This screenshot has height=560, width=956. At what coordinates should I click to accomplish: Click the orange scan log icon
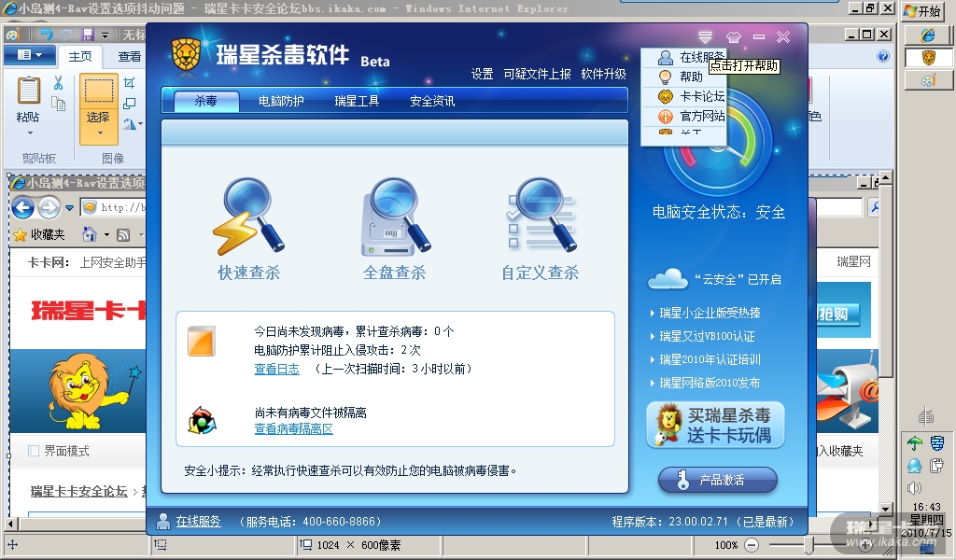[x=202, y=342]
